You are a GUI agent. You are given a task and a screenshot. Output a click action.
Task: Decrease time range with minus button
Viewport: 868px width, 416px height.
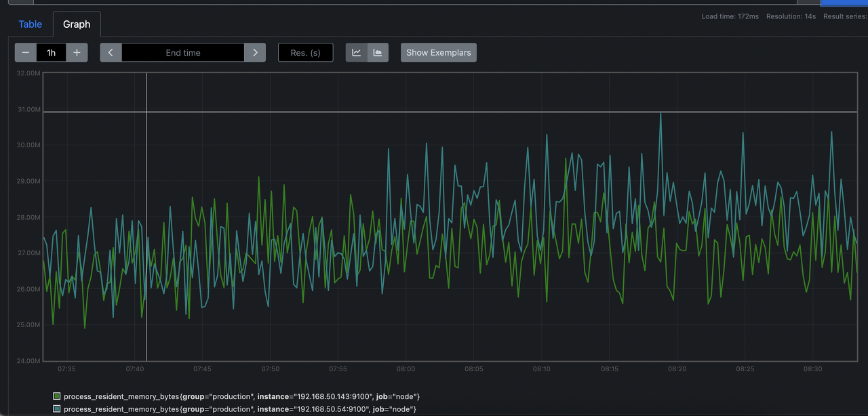(x=26, y=52)
